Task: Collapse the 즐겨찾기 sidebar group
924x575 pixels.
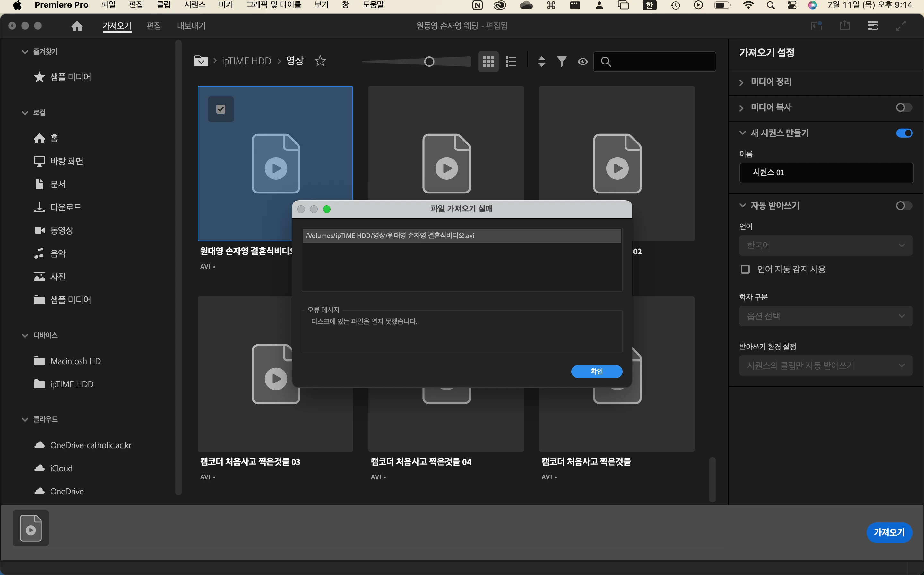Action: click(x=25, y=52)
